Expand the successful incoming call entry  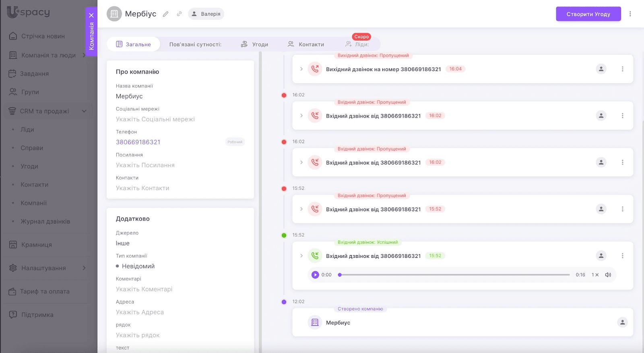click(301, 256)
